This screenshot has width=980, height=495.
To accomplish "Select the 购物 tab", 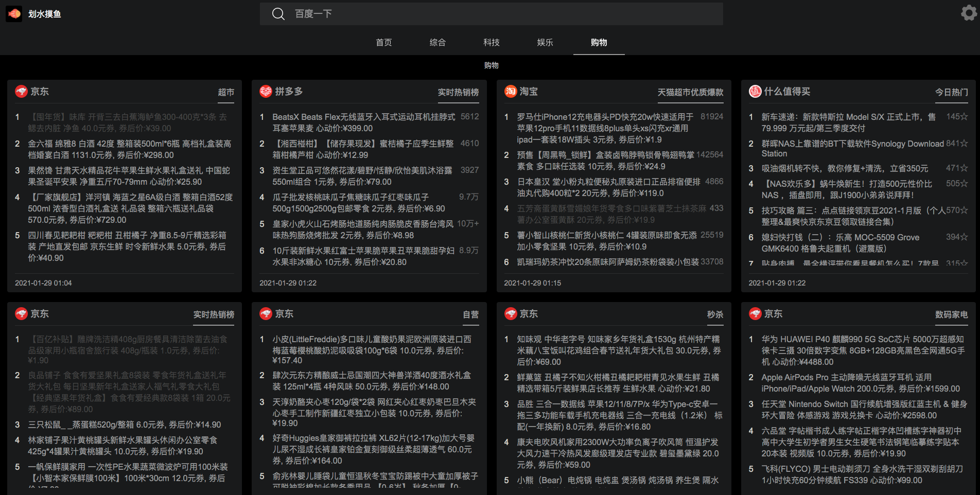I will tap(599, 42).
